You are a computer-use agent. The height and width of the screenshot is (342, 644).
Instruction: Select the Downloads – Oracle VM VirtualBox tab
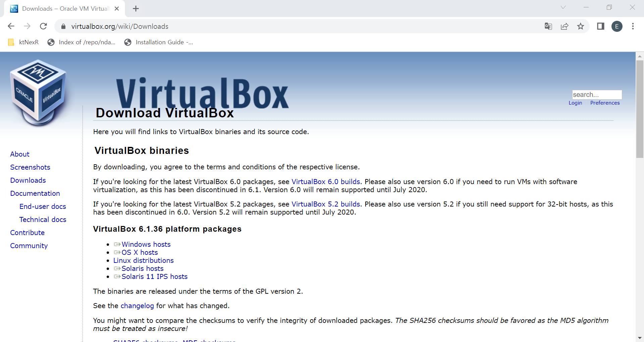point(64,9)
